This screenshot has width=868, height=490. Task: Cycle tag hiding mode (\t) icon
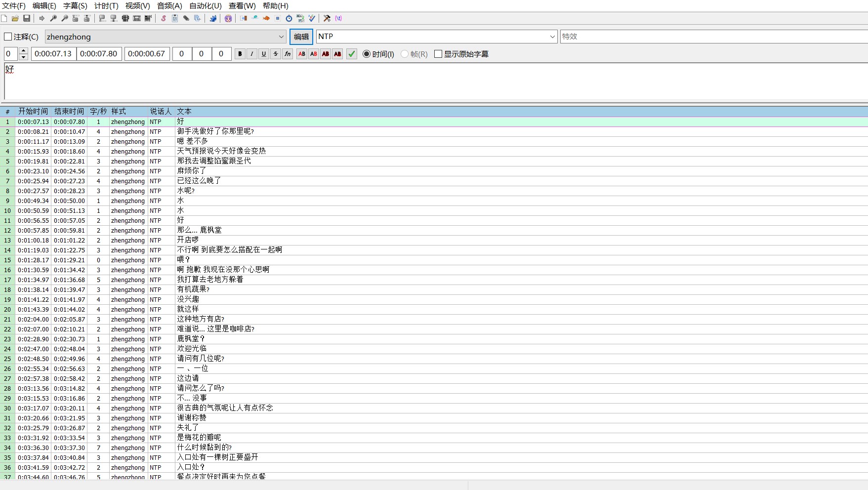pyautogui.click(x=338, y=18)
